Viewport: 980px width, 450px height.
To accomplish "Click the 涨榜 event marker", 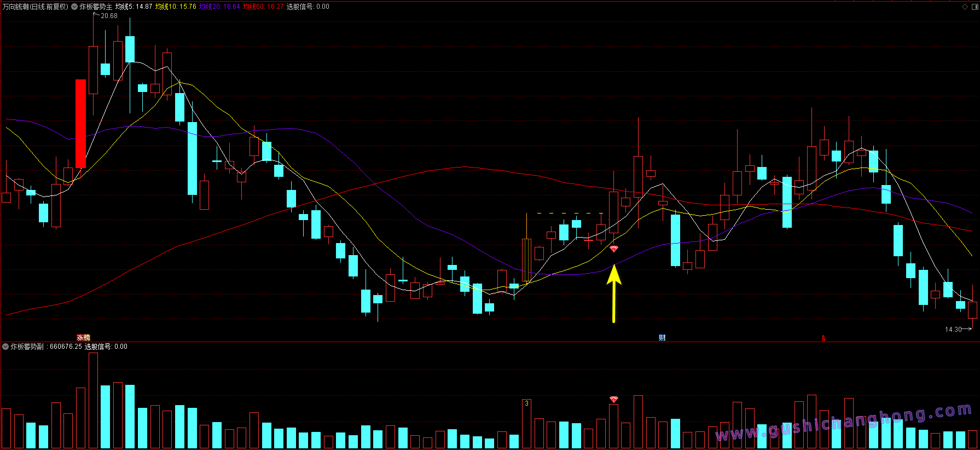I will (x=83, y=338).
